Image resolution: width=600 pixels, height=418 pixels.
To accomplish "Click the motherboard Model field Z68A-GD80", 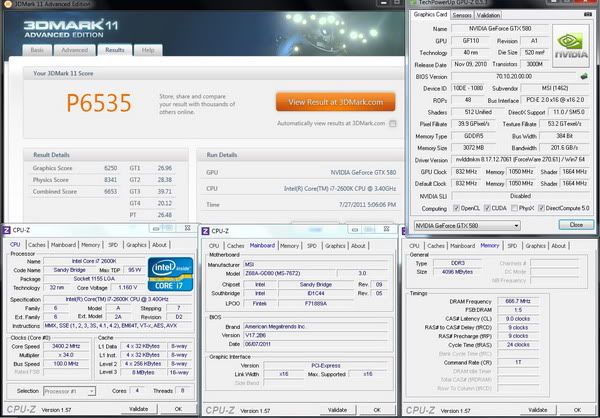I will click(289, 273).
